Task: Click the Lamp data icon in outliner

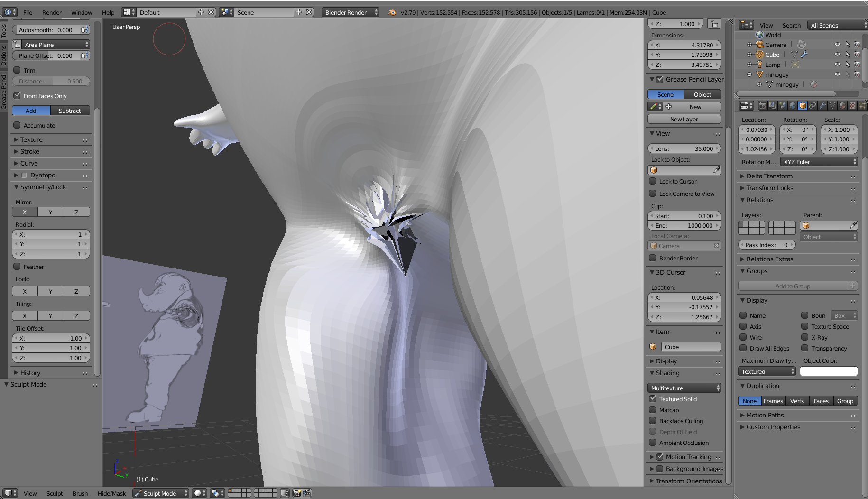Action: pyautogui.click(x=795, y=65)
